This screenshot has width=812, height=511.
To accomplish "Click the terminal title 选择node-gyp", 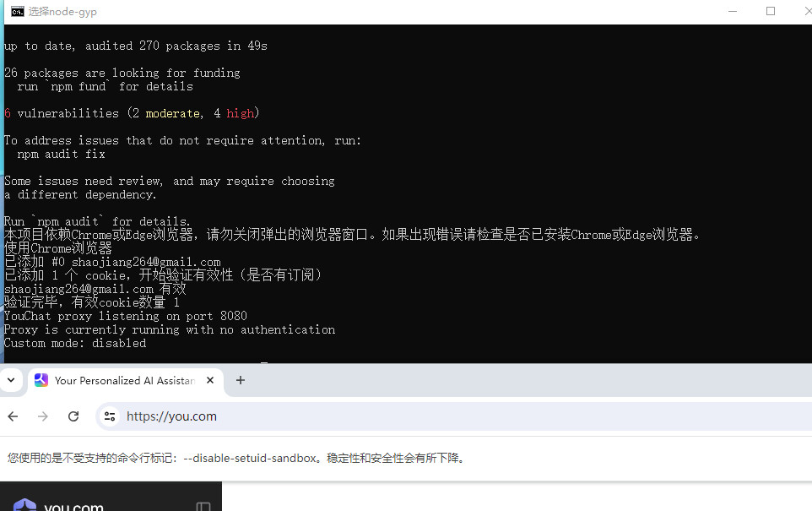I will [61, 11].
